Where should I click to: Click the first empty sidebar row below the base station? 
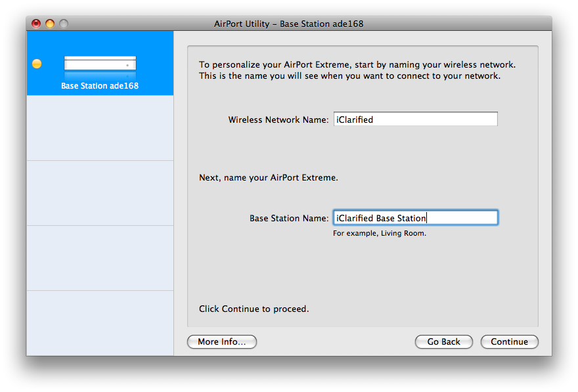click(x=100, y=128)
